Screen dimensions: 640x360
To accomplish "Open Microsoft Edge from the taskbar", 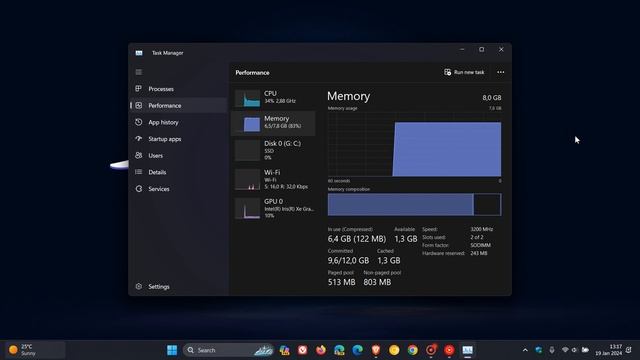I will pos(358,350).
